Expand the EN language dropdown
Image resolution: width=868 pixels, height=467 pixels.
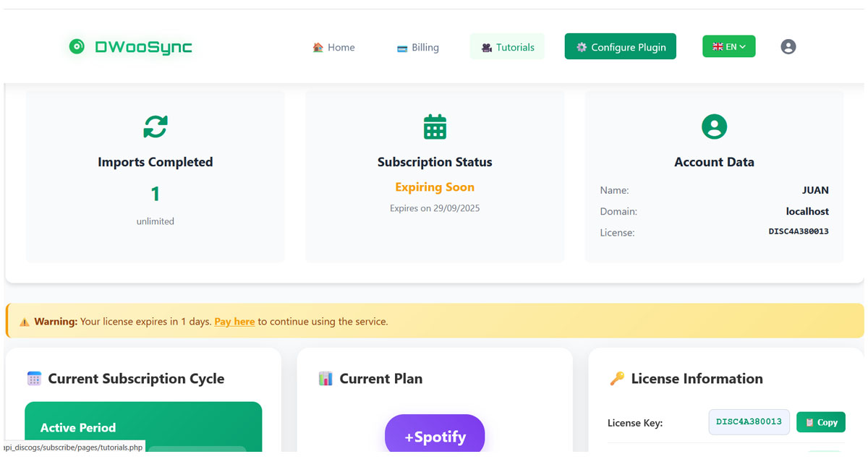[x=728, y=47]
